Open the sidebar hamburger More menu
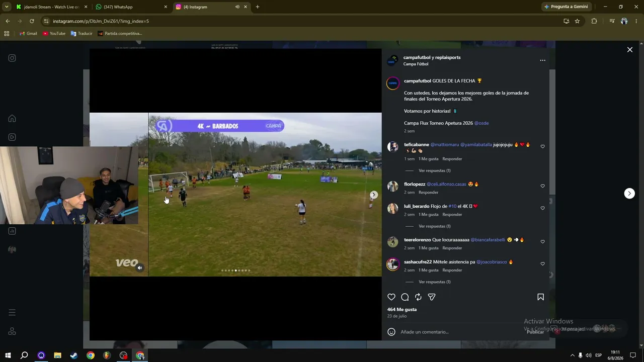This screenshot has height=362, width=644. 12,313
